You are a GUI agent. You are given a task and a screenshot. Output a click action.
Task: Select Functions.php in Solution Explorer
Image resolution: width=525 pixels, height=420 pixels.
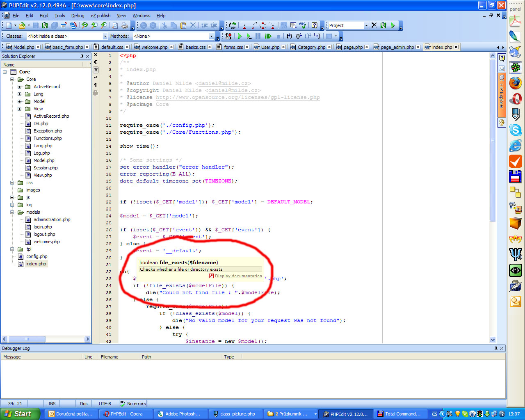(x=48, y=138)
